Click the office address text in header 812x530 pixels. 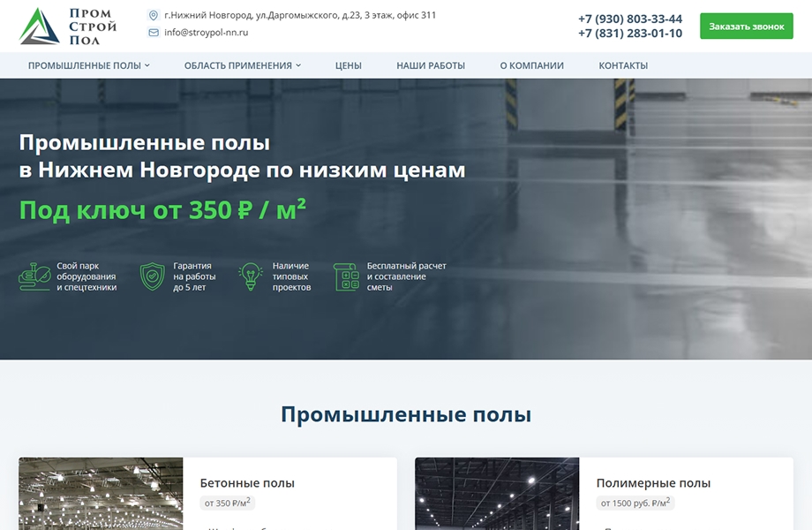pos(300,16)
